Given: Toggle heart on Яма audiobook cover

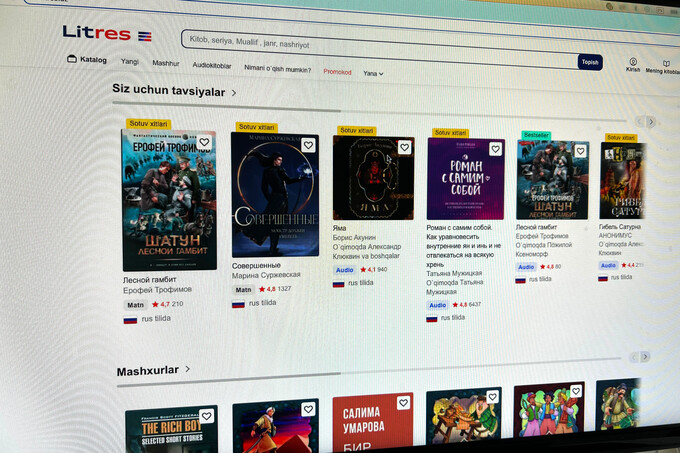Looking at the screenshot, I should click(404, 147).
